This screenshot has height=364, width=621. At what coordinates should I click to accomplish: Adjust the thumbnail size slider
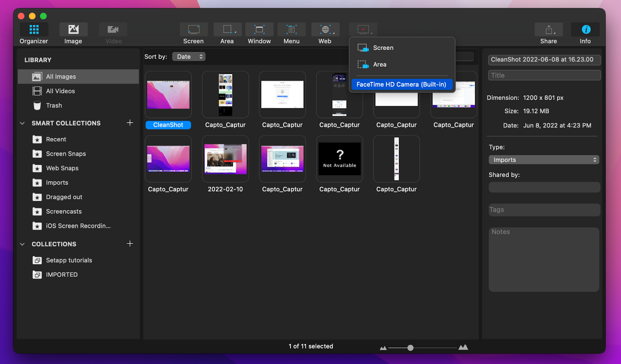coord(411,347)
